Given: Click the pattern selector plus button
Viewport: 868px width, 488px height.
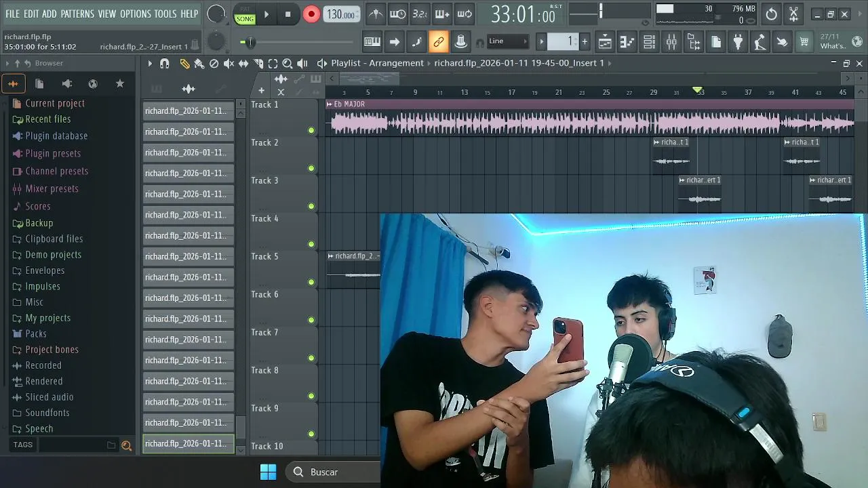Looking at the screenshot, I should pyautogui.click(x=585, y=41).
